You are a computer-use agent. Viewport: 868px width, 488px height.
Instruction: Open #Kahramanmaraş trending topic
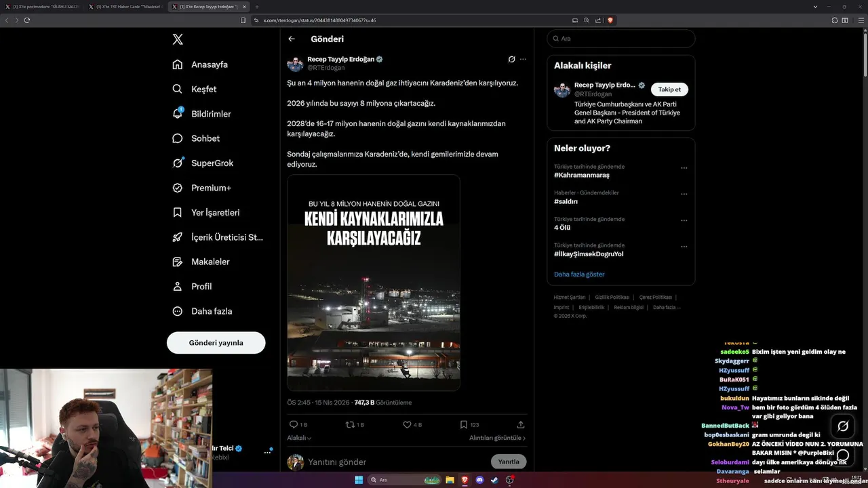[582, 175]
